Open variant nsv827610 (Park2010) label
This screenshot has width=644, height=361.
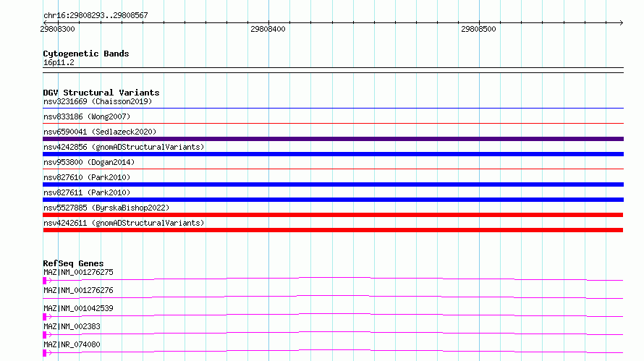tap(87, 177)
